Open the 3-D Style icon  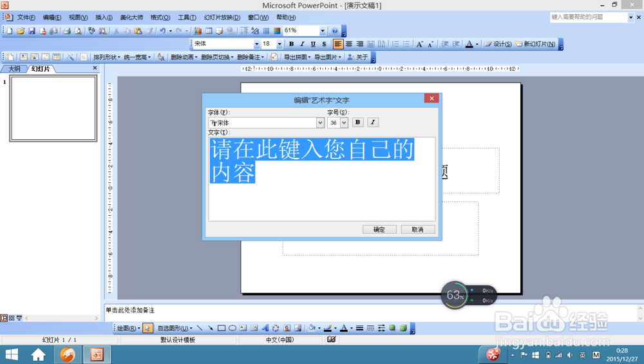pos(403,328)
